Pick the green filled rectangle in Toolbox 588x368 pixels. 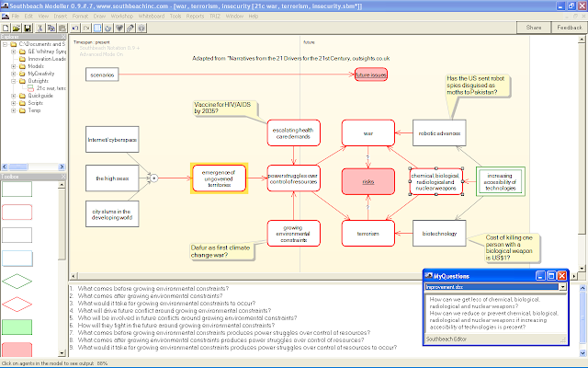click(17, 328)
